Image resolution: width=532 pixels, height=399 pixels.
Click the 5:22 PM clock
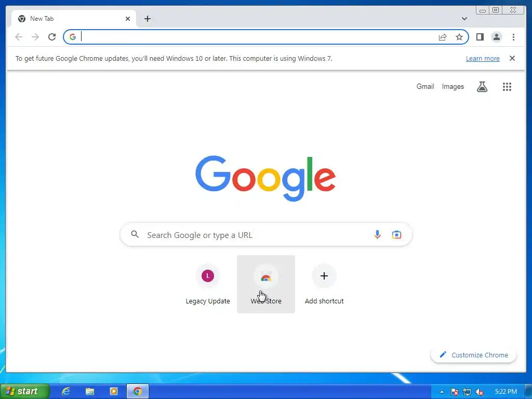point(506,392)
